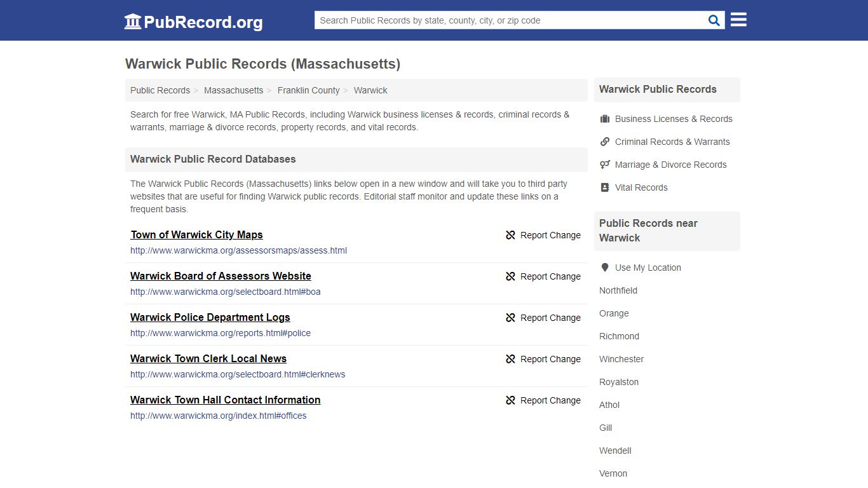Go to Massachusetts breadcrumb
Screen dimensions: 868x488
click(233, 90)
